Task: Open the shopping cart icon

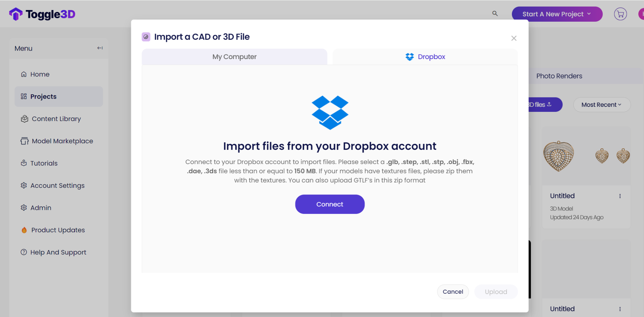Action: (x=620, y=14)
